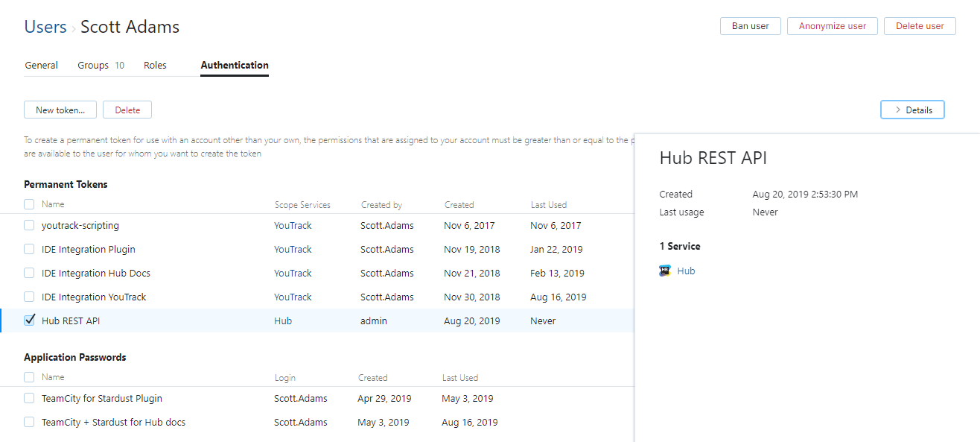Tick the IDE Integration Plugin checkbox
Viewport: 980px width, 442px height.
coord(29,249)
